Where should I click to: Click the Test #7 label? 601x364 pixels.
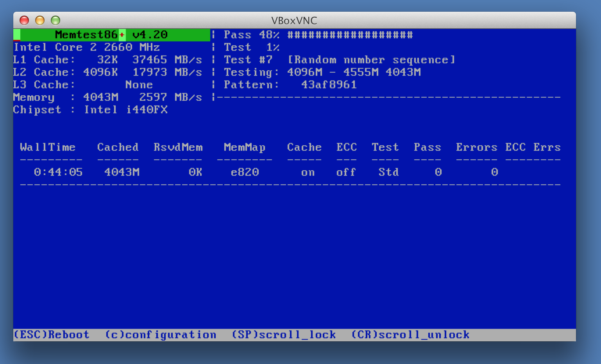[248, 60]
